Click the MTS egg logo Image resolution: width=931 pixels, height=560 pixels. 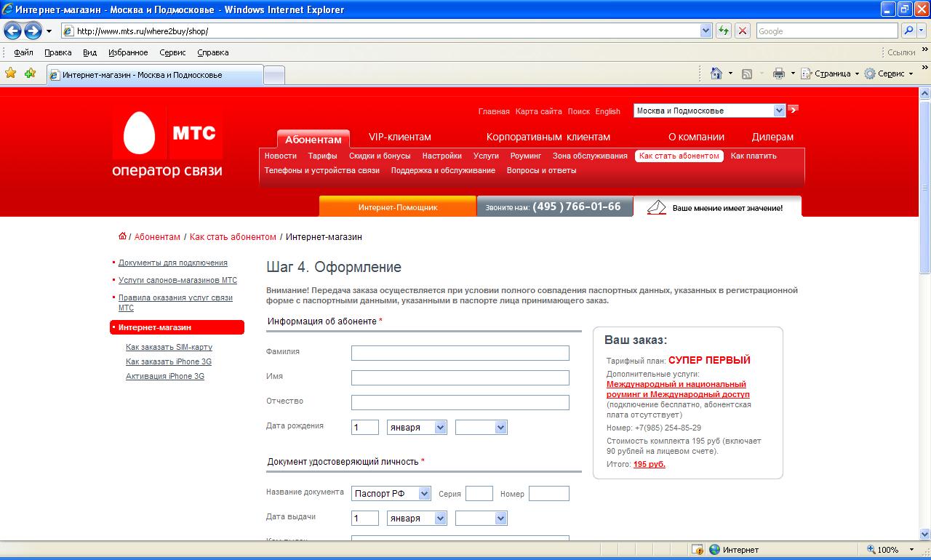click(140, 135)
